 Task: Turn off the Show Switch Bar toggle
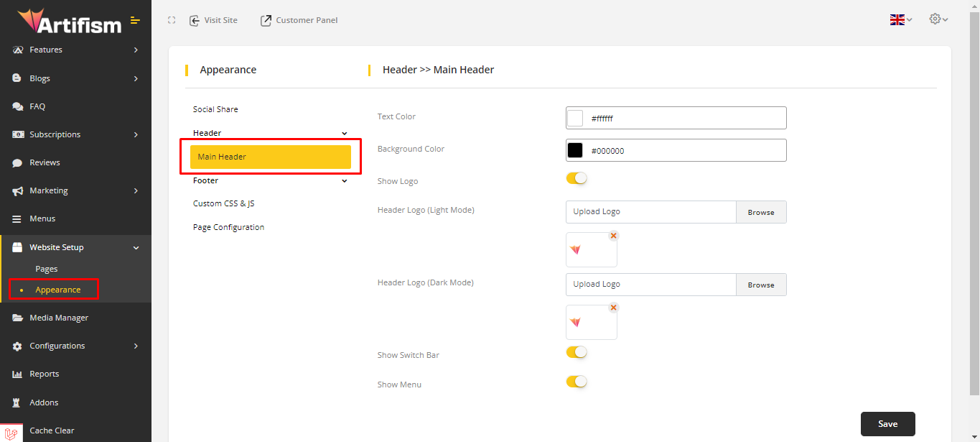(x=577, y=352)
